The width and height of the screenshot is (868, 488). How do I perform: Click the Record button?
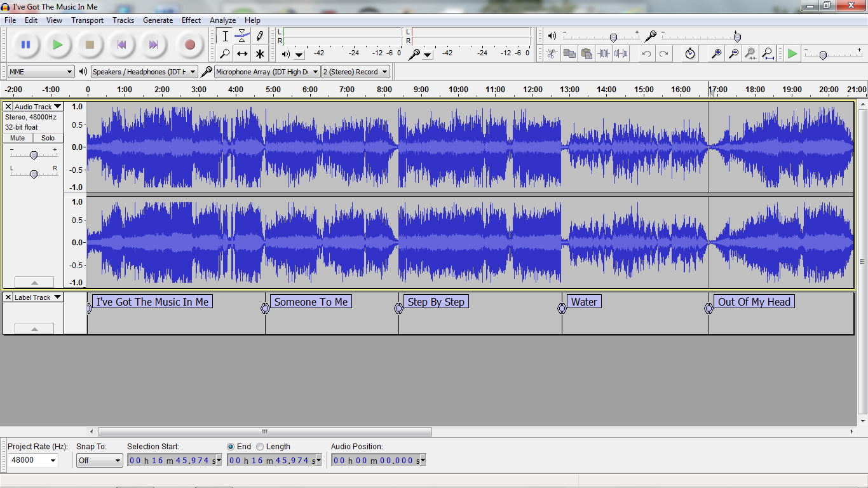(x=189, y=44)
